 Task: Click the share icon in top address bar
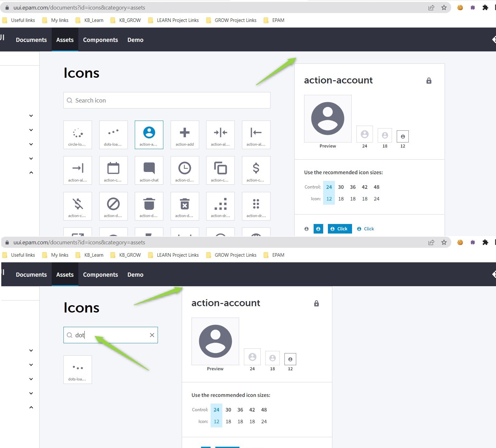point(431,8)
